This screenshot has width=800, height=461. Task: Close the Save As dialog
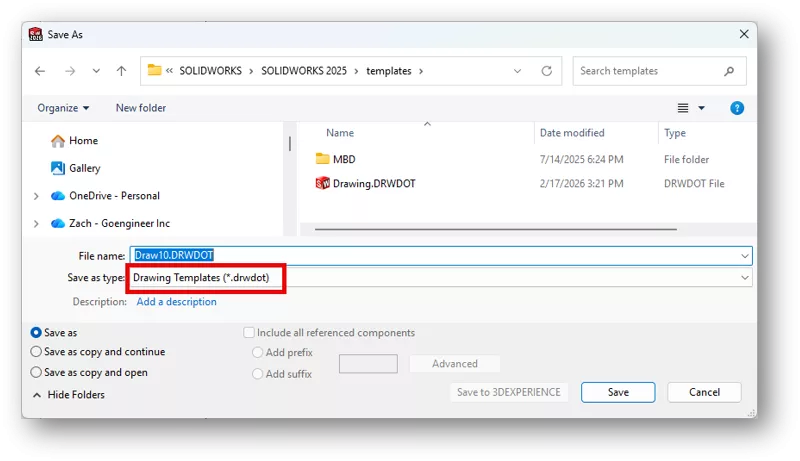pyautogui.click(x=744, y=34)
